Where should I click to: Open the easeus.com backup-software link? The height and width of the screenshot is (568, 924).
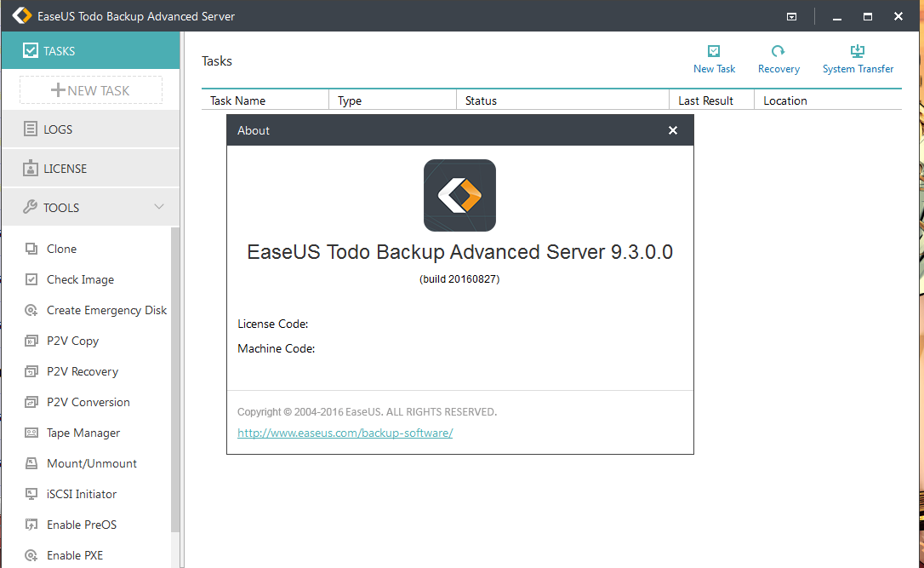click(x=345, y=433)
